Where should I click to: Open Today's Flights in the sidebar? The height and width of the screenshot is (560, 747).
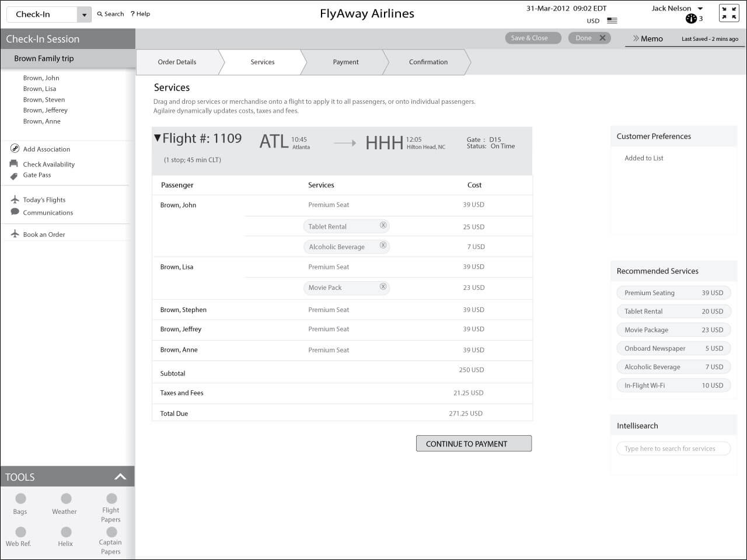click(43, 199)
